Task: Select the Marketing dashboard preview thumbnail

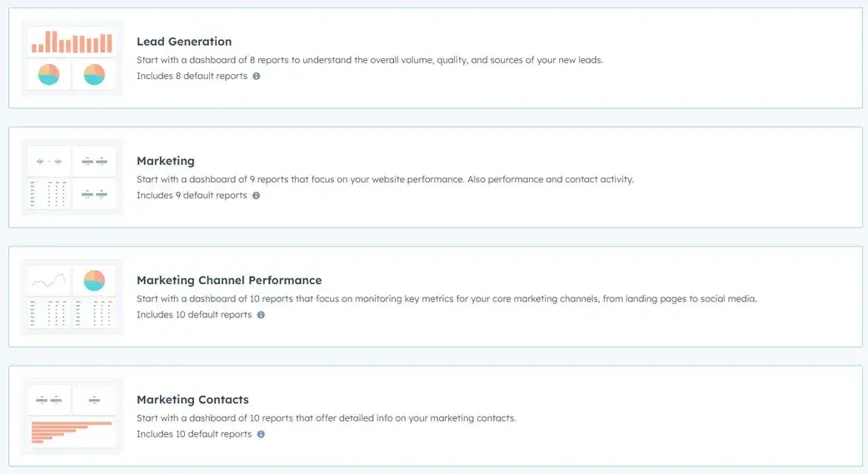Action: 72,177
